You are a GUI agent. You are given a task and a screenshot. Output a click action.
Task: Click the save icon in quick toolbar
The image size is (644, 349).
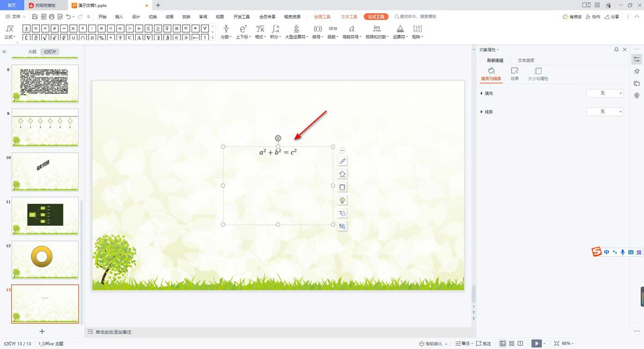tap(34, 17)
